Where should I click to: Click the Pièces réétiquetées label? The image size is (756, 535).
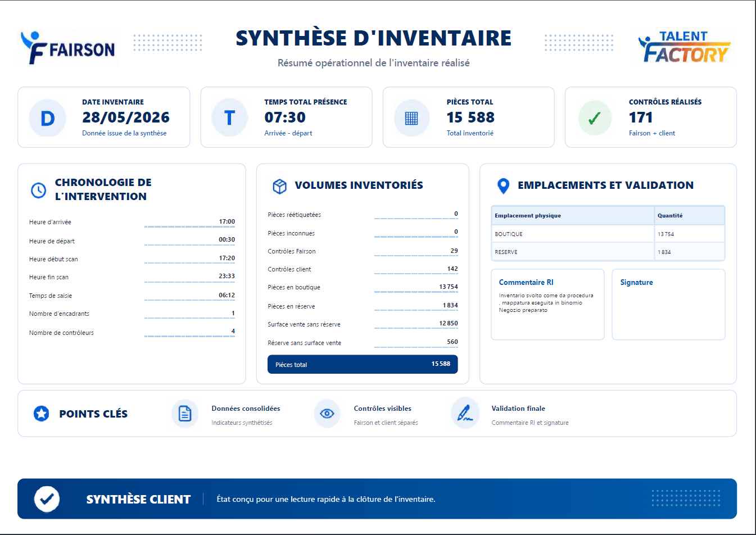click(295, 215)
